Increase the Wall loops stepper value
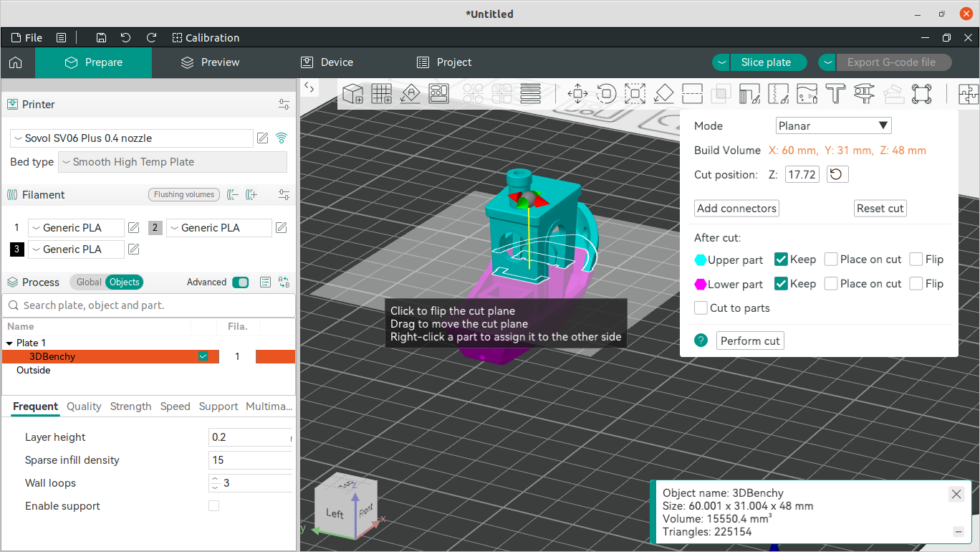This screenshot has width=980, height=552. [x=215, y=479]
